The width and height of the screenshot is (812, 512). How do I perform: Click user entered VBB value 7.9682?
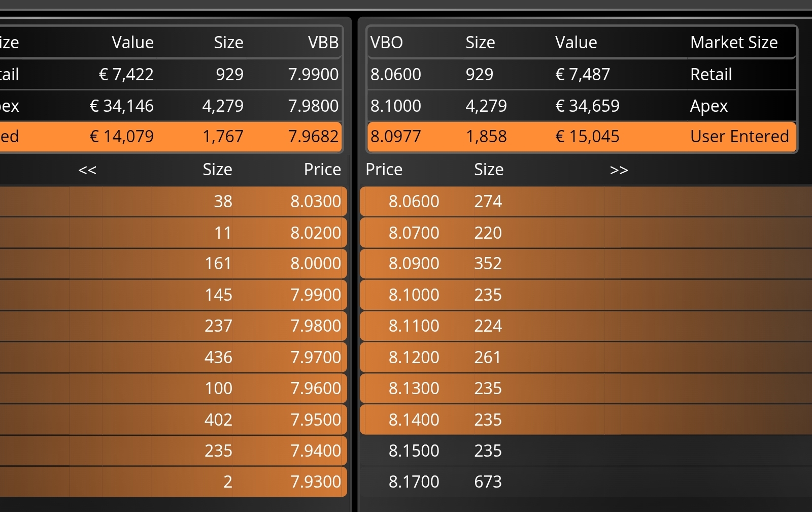[x=313, y=136]
